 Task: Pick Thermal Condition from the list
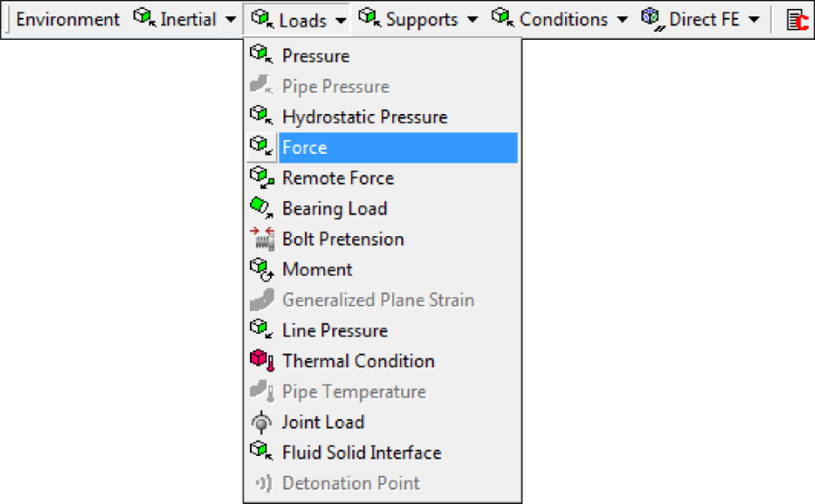(382, 361)
